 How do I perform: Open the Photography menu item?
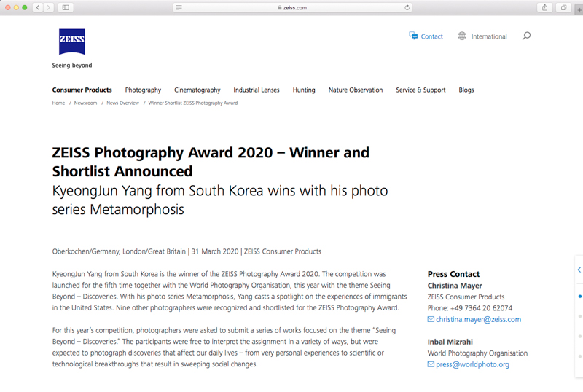pos(143,90)
